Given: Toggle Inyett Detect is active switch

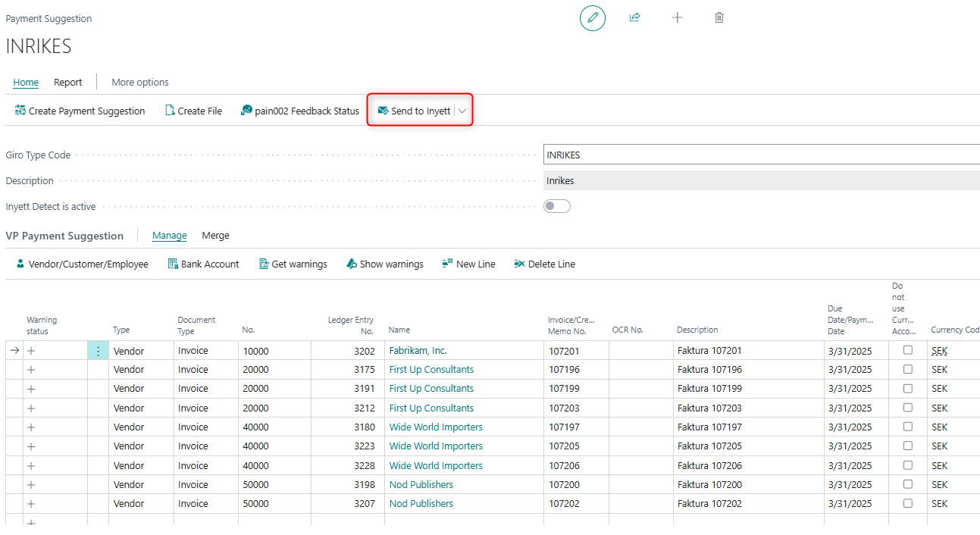Looking at the screenshot, I should pos(557,206).
